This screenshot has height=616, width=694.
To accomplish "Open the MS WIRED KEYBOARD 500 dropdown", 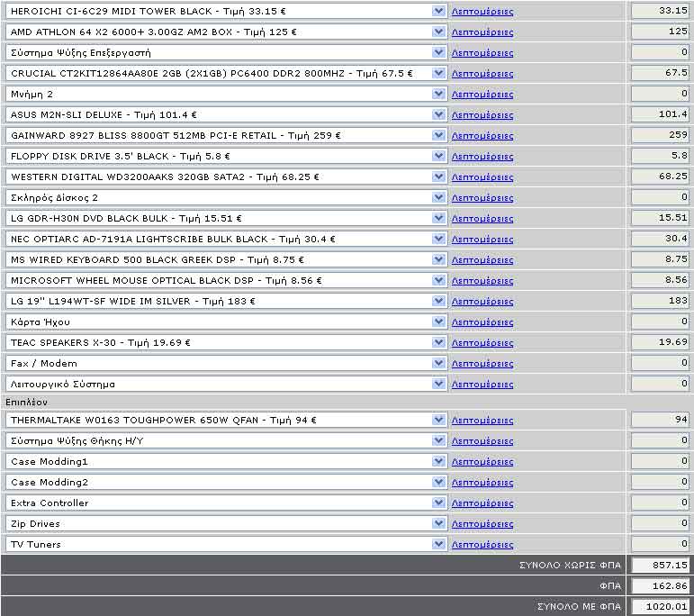I will (226, 259).
